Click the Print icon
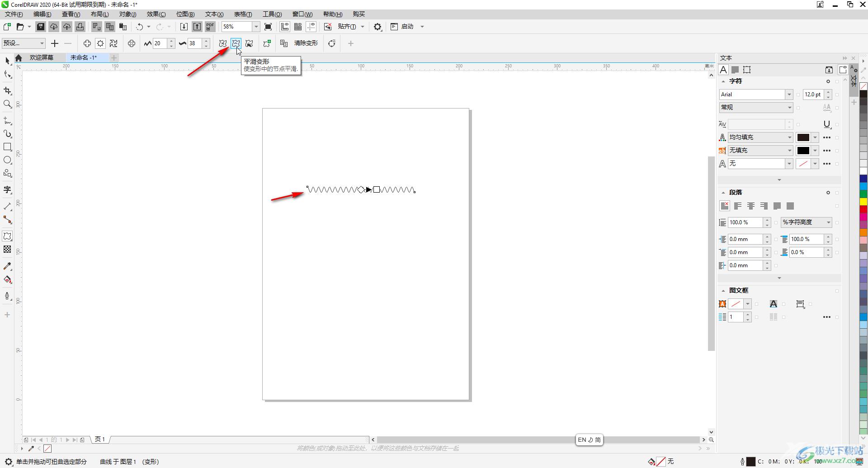The width and height of the screenshot is (868, 468). [80, 27]
